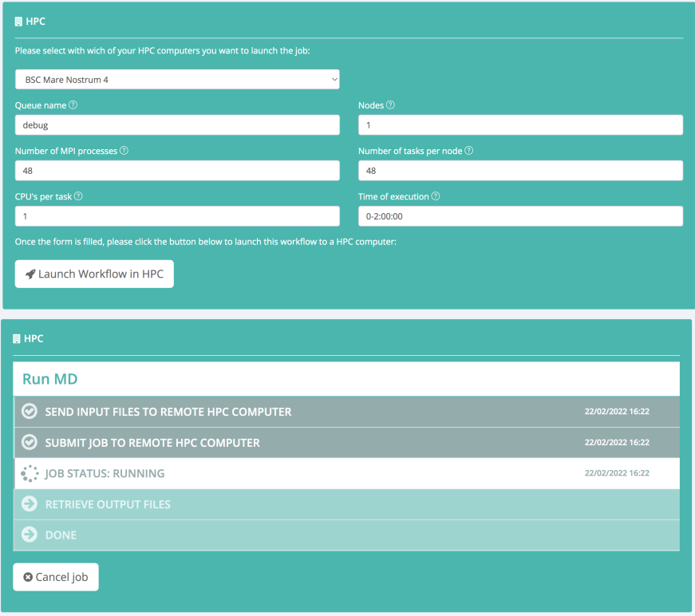
Task: Focus the Queue name field containing debug
Action: pyautogui.click(x=177, y=125)
